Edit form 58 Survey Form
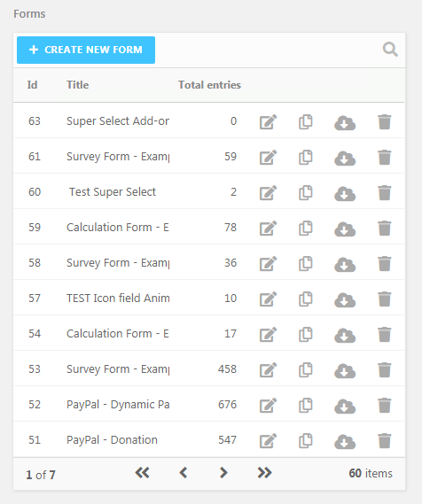 [269, 264]
